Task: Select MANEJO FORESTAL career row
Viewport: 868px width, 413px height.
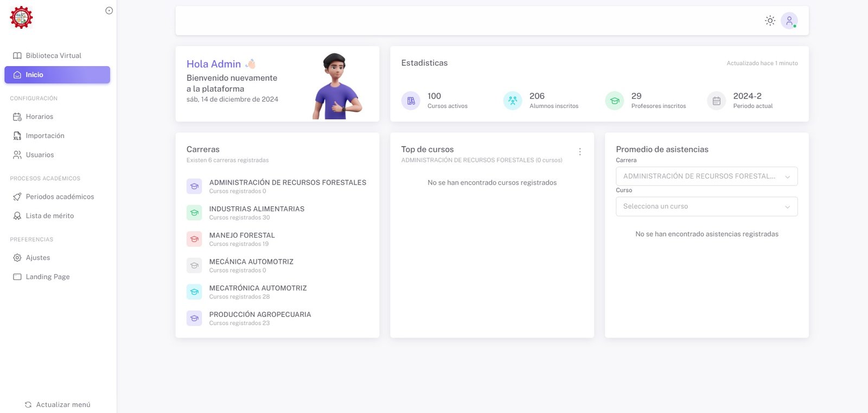Action: tap(277, 239)
